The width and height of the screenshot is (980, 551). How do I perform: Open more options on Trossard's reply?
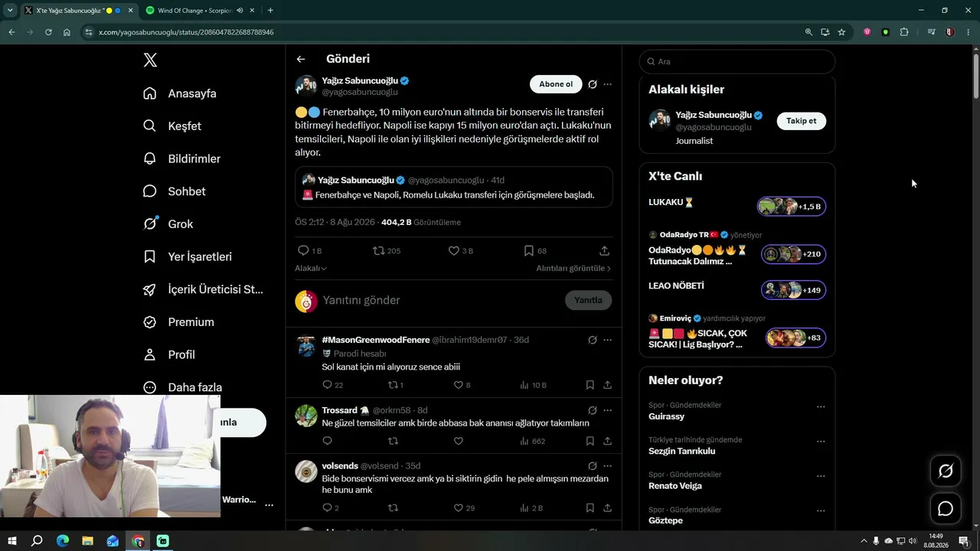607,410
